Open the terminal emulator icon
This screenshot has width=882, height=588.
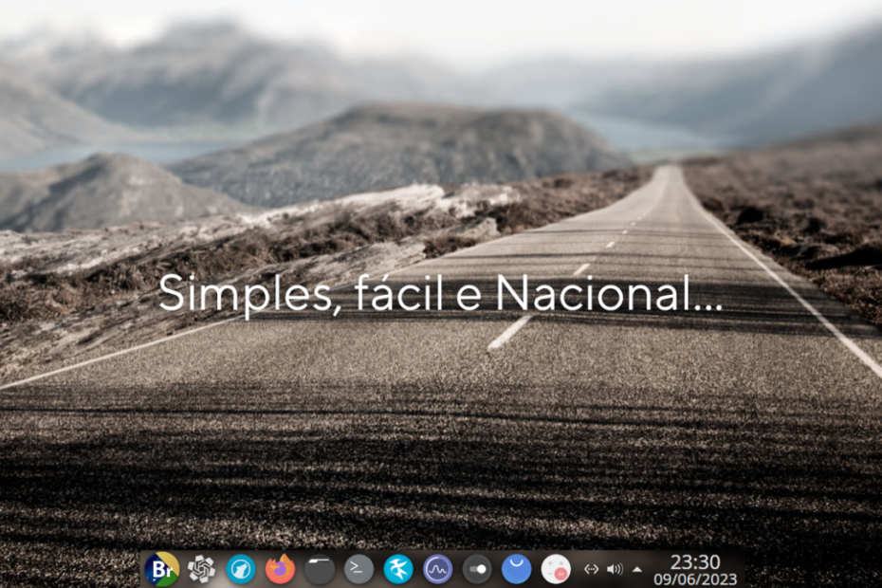[x=358, y=569]
